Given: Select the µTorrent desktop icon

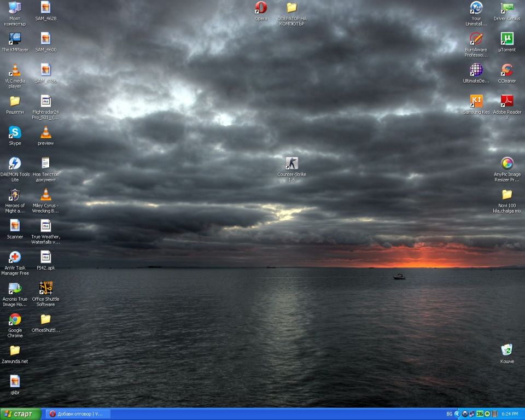Looking at the screenshot, I should [x=507, y=39].
